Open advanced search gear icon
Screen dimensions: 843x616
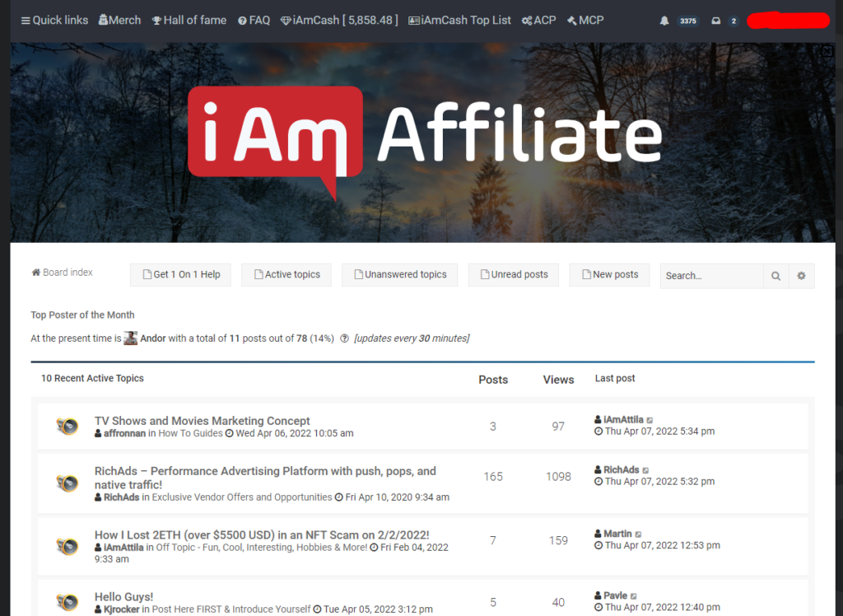pos(801,276)
